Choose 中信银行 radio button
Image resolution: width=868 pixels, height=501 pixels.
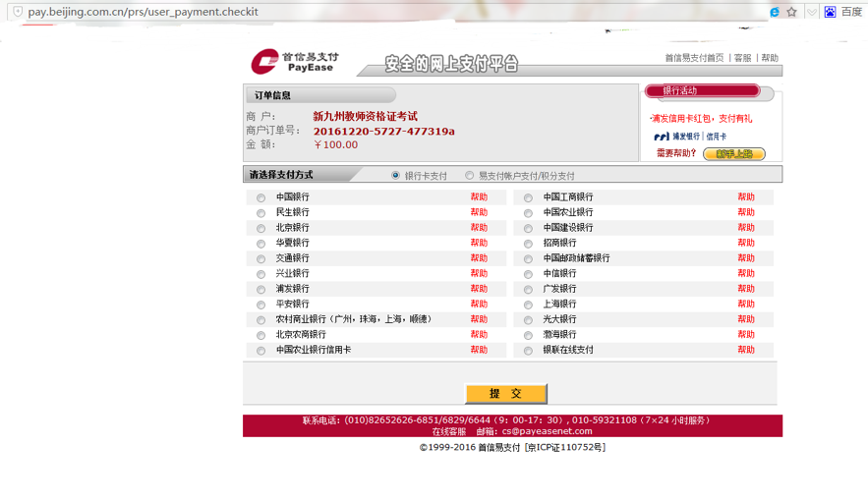point(528,274)
